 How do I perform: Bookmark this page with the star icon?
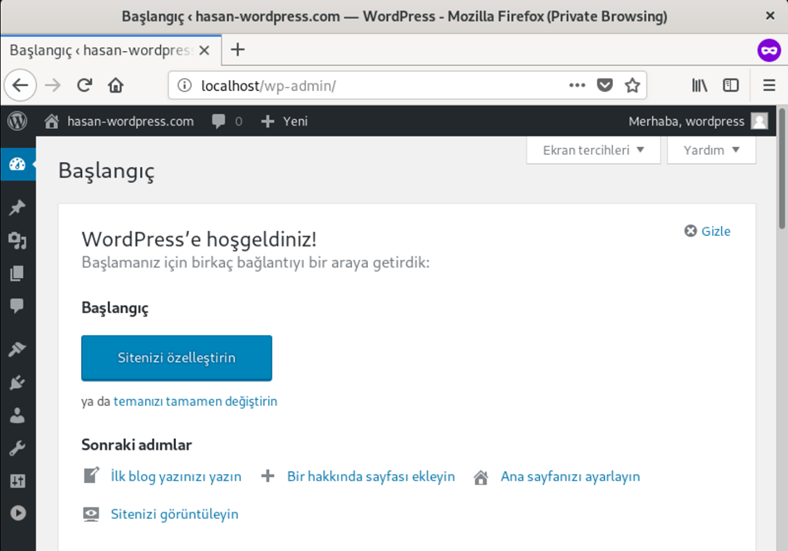point(632,85)
